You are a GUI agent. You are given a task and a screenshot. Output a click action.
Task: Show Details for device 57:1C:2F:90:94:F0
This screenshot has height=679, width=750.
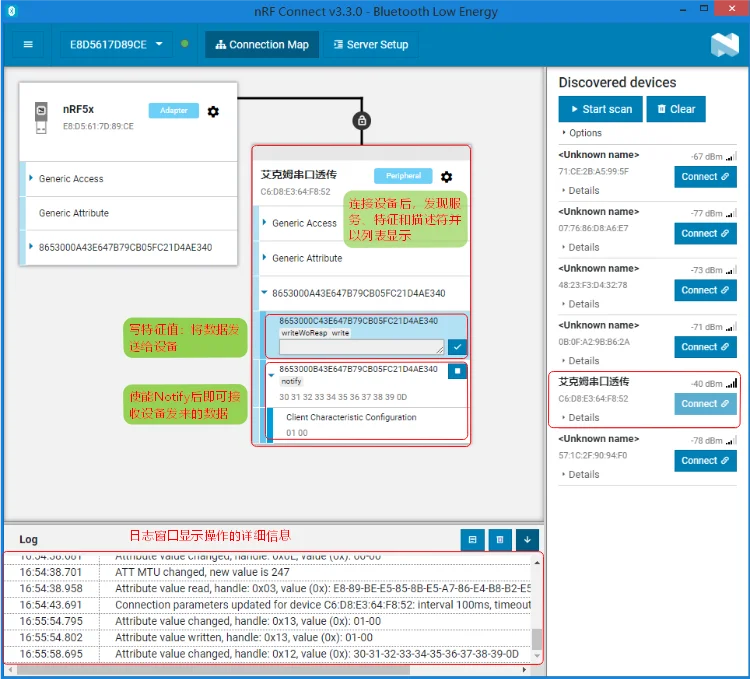pos(580,474)
